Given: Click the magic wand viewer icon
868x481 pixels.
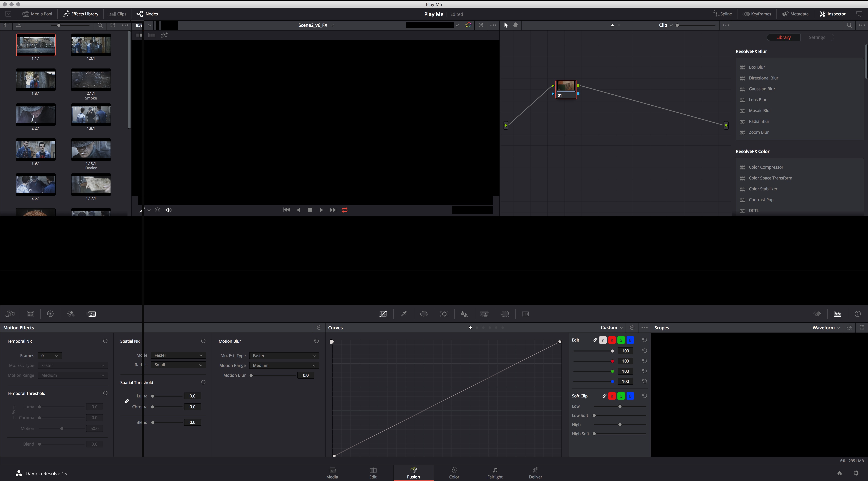Looking at the screenshot, I should 164,35.
